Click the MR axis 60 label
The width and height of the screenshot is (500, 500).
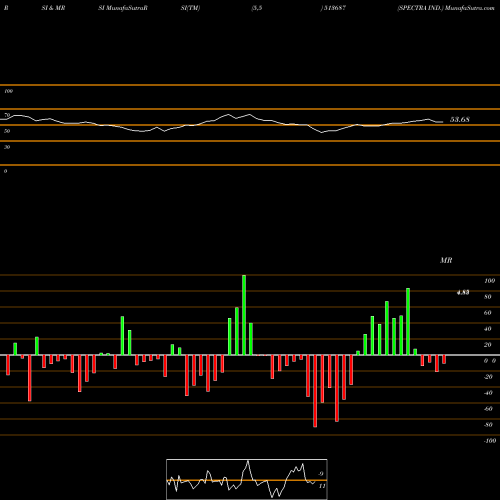[x=488, y=313]
